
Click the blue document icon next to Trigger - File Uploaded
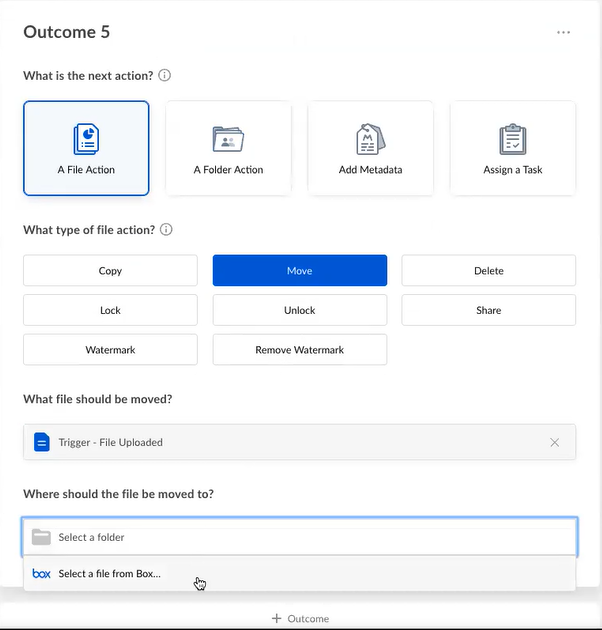click(42, 442)
